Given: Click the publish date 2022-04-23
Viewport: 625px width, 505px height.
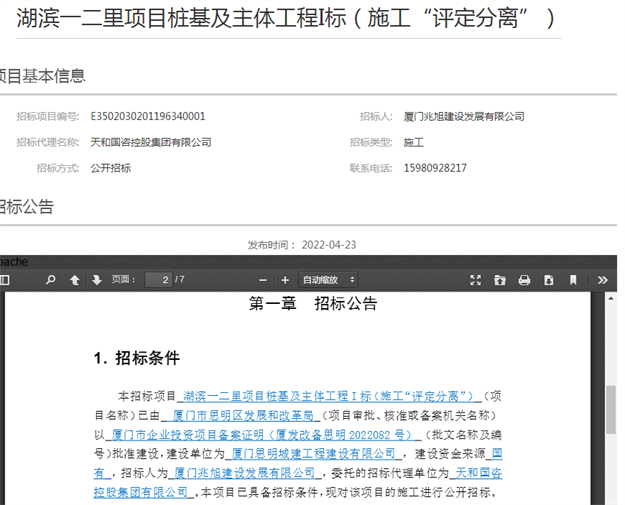Looking at the screenshot, I should [329, 245].
